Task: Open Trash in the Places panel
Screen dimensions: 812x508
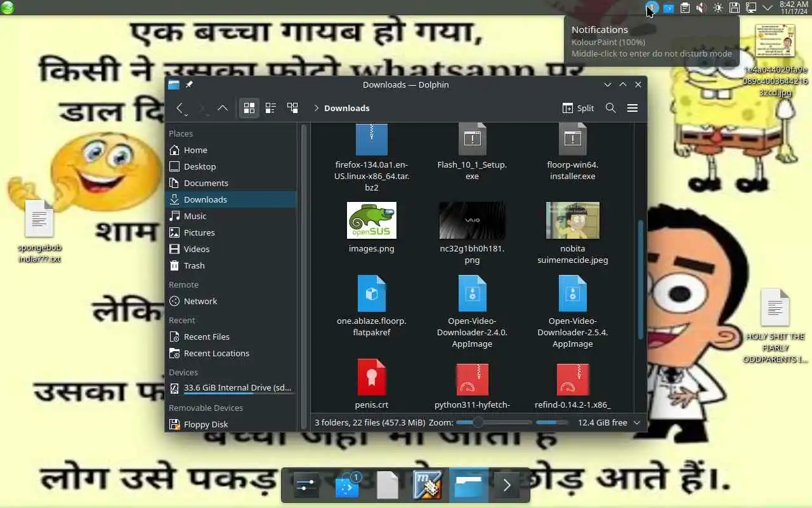Action: [230, 265]
